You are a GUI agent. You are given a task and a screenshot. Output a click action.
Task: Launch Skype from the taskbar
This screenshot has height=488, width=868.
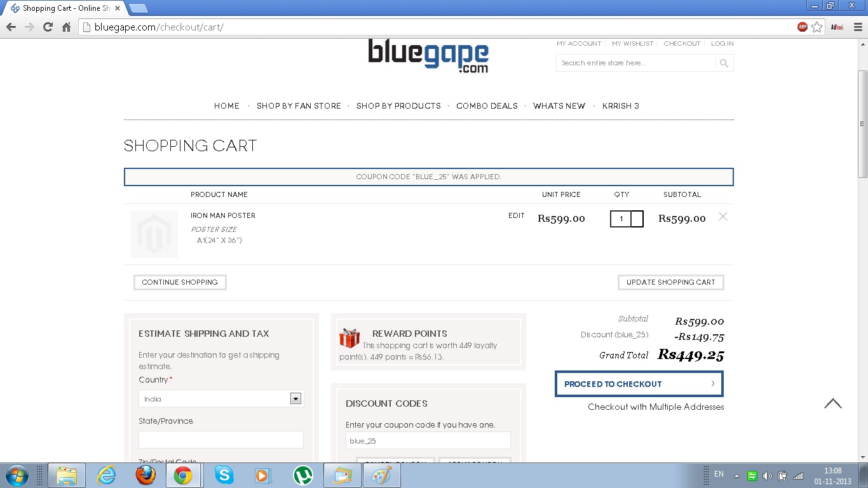(223, 475)
